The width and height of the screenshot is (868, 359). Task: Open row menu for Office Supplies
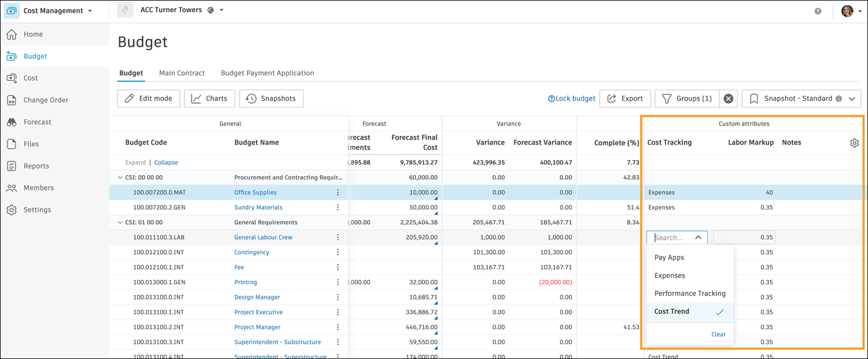(338, 193)
